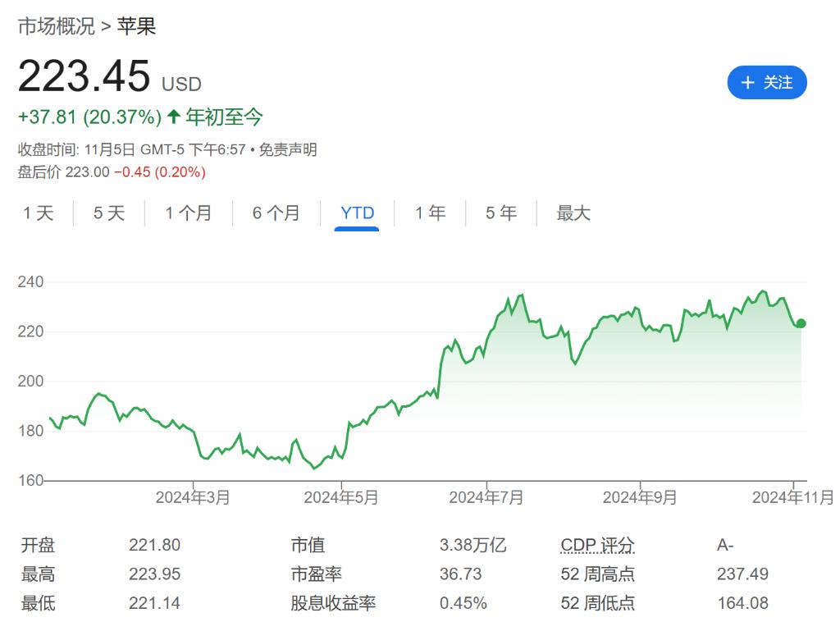Click the 2024年7月 axis label
Image resolution: width=840 pixels, height=631 pixels.
click(486, 497)
